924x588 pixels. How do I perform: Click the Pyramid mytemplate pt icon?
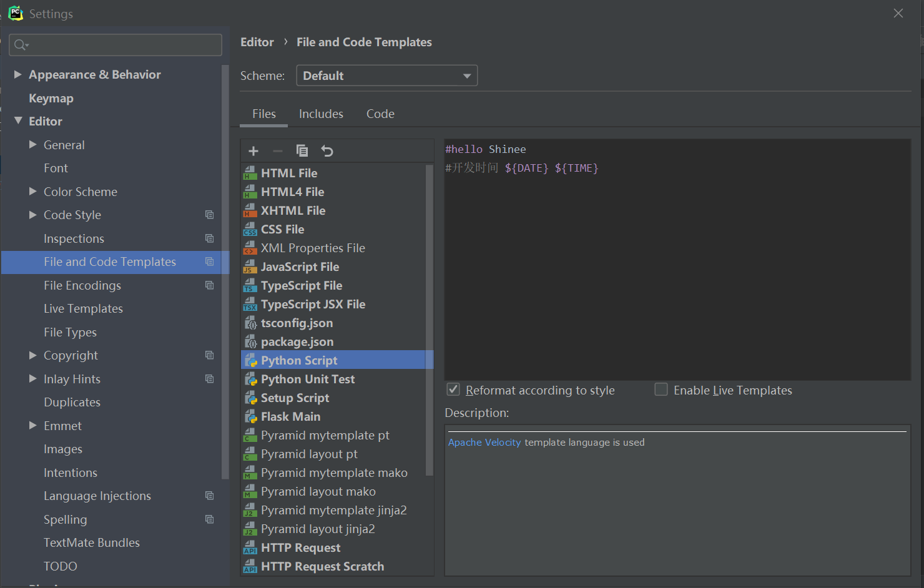point(250,435)
